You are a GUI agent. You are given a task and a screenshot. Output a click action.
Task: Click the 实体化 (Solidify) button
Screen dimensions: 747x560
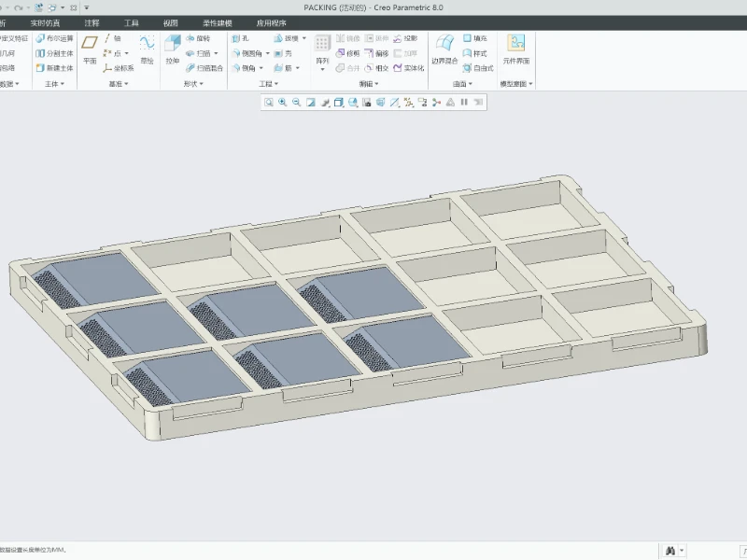[409, 68]
